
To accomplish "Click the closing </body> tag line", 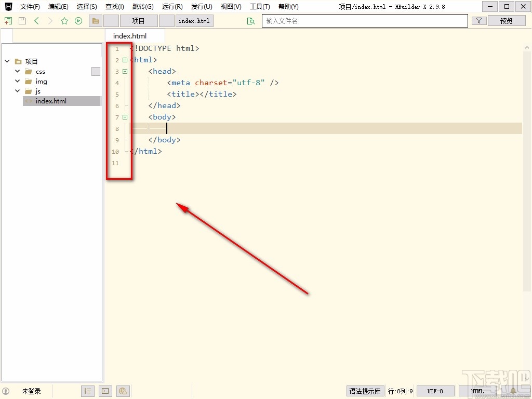I will coord(164,140).
